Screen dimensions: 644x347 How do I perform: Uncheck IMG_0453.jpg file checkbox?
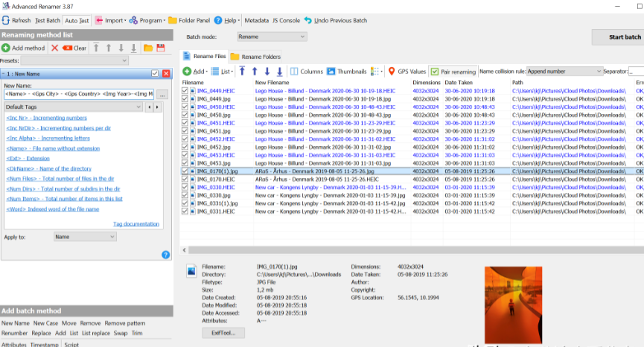185,163
